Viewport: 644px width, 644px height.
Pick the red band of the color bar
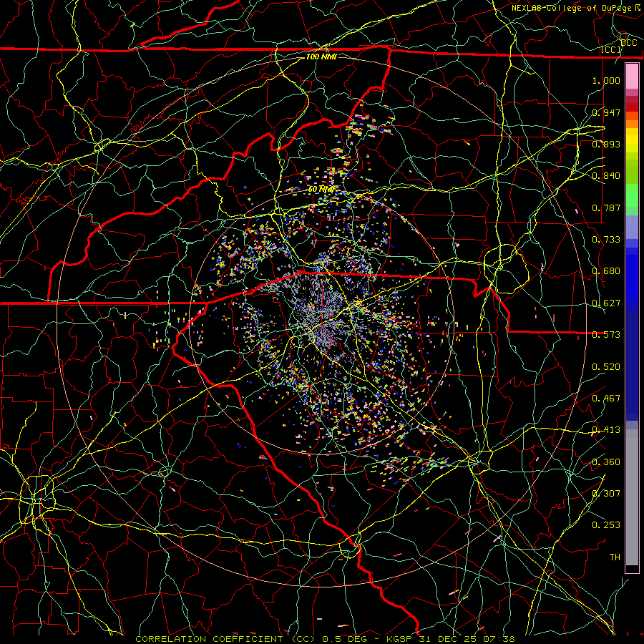[632, 107]
